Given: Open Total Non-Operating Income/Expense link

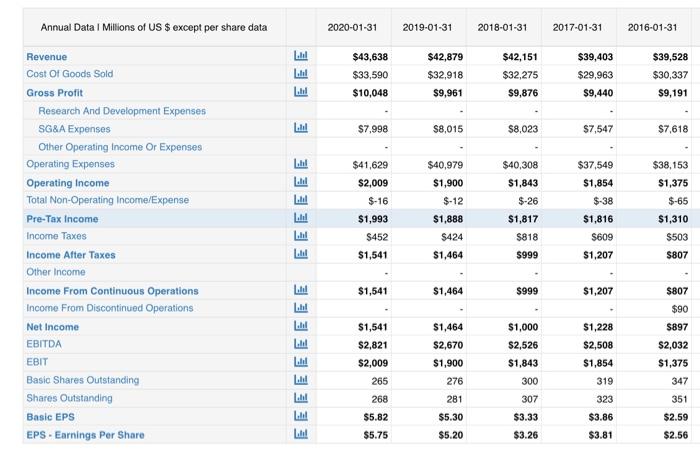Looking at the screenshot, I should pos(108,200).
